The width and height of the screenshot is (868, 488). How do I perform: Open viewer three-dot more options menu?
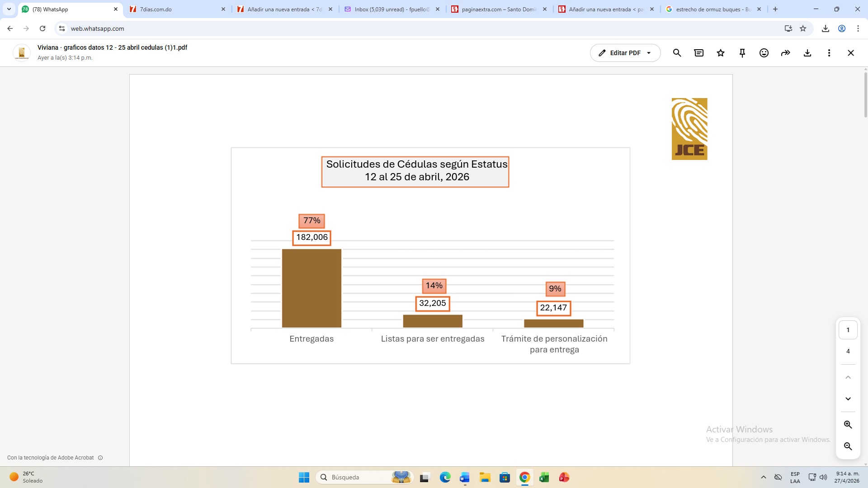(x=829, y=53)
